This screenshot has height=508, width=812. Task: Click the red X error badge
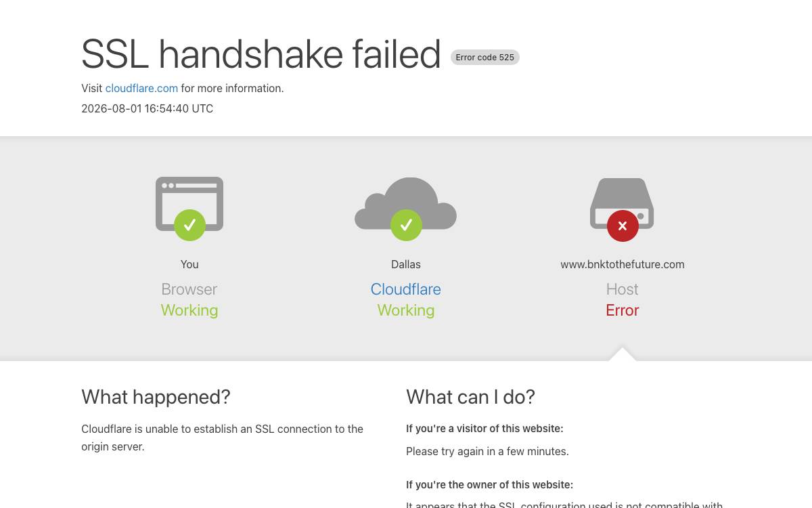coord(623,226)
